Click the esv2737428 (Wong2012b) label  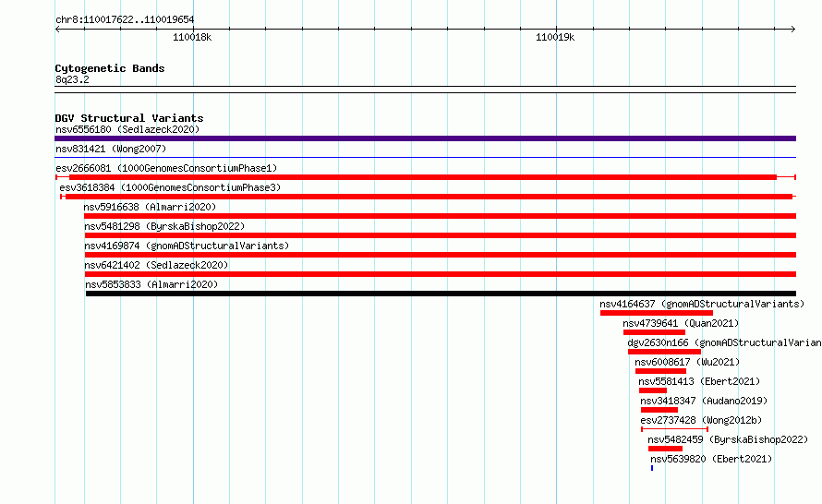pyautogui.click(x=701, y=420)
